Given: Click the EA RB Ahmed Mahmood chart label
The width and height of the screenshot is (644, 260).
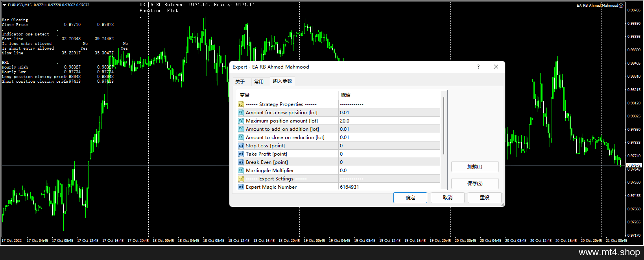Looking at the screenshot, I should coord(597,6).
